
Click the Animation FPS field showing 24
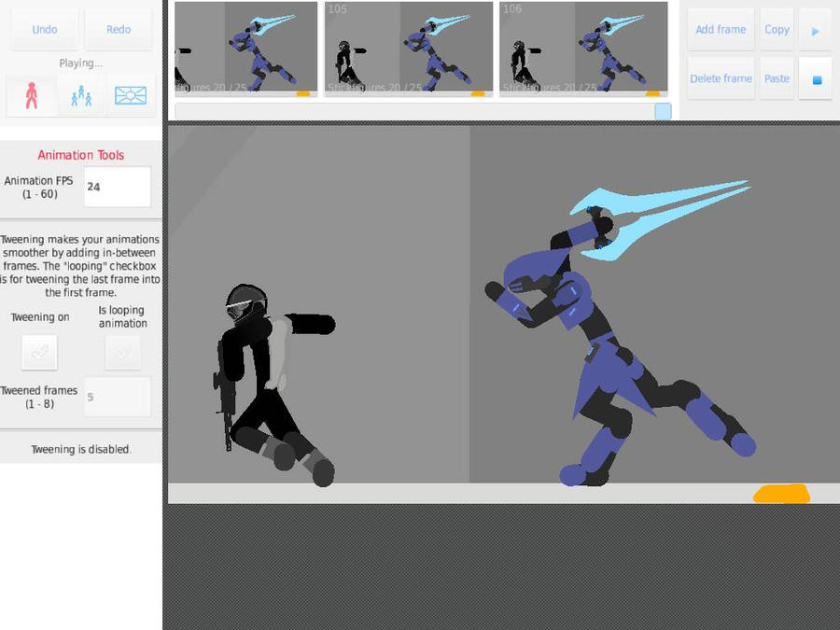point(118,186)
